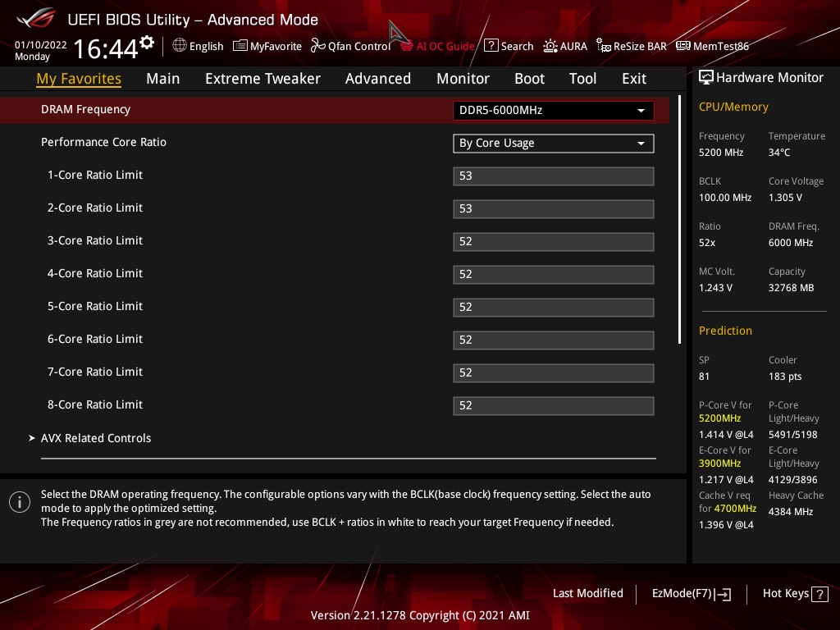Click the MemTest86 label

pos(720,46)
